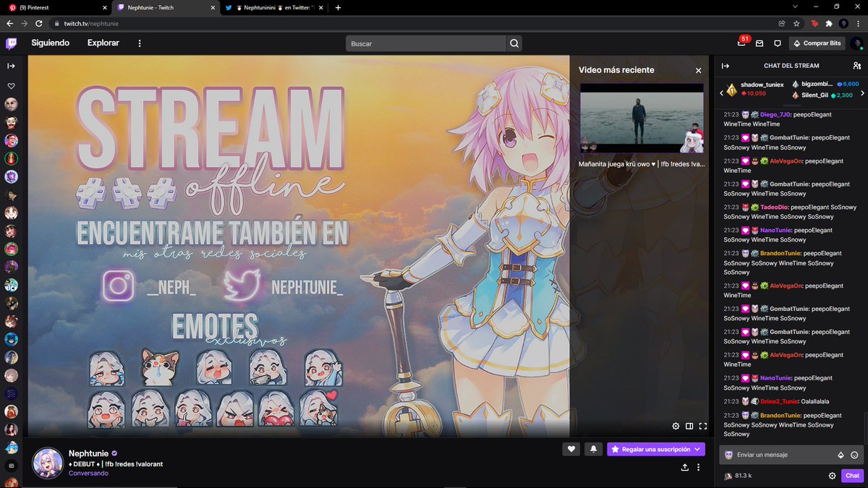The width and height of the screenshot is (868, 488).
Task: Open the chat community users icon
Action: pos(857,66)
